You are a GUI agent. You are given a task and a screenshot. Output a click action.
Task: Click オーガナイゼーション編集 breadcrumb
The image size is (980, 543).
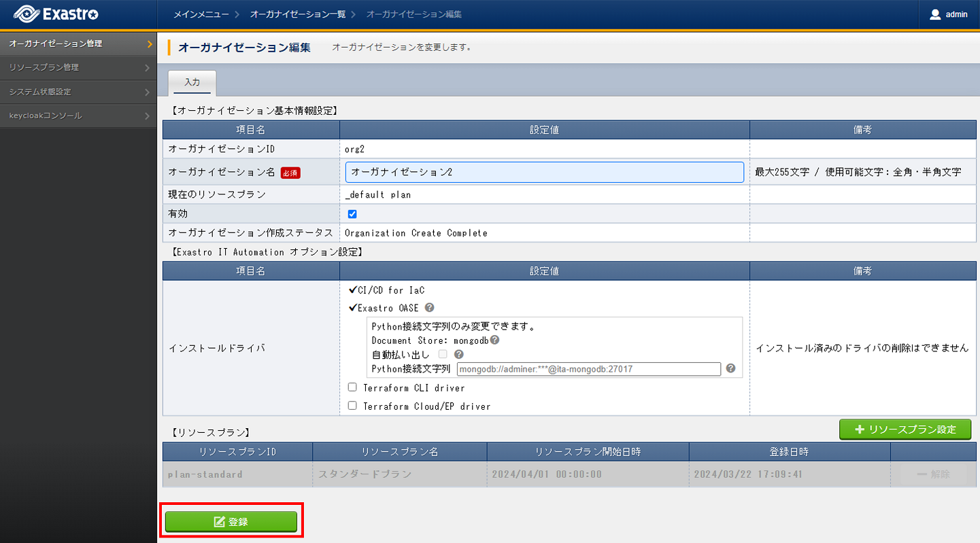click(x=414, y=14)
